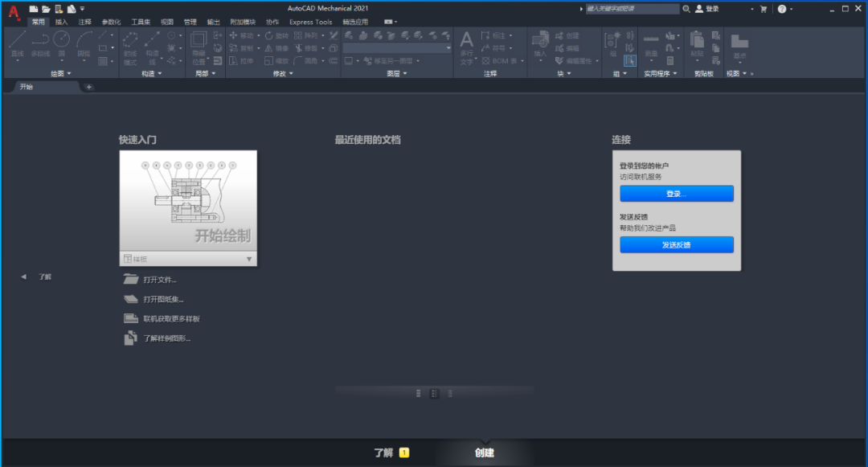Click the AutoCAD application menu logo
The height and width of the screenshot is (467, 868).
[14, 11]
